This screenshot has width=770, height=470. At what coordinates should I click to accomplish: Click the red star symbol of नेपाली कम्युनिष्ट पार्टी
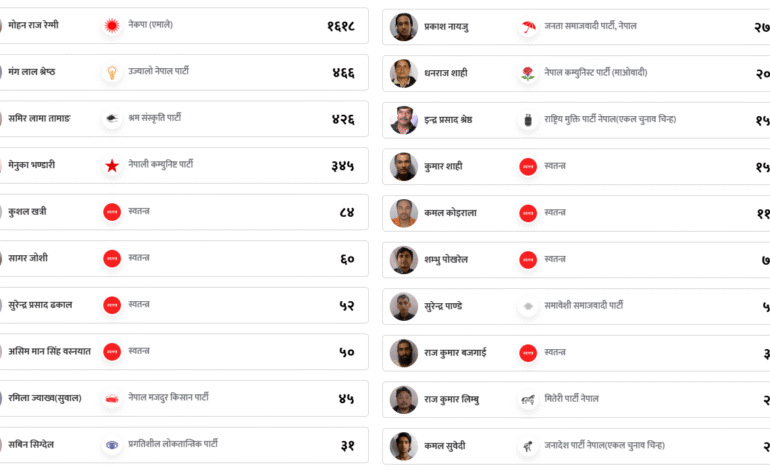click(x=112, y=165)
